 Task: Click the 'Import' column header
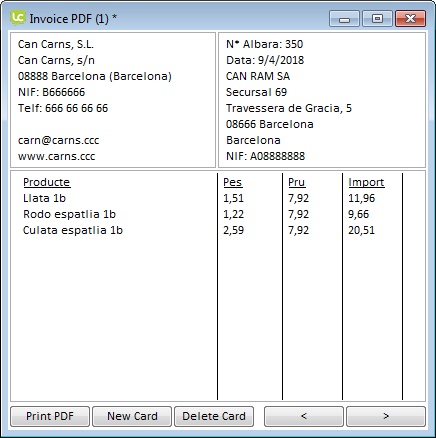[366, 182]
